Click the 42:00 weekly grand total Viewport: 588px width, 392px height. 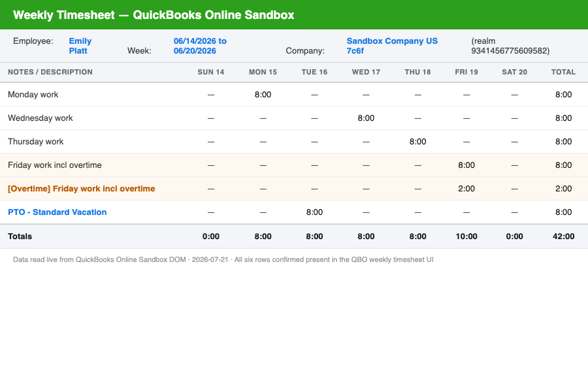pyautogui.click(x=563, y=237)
